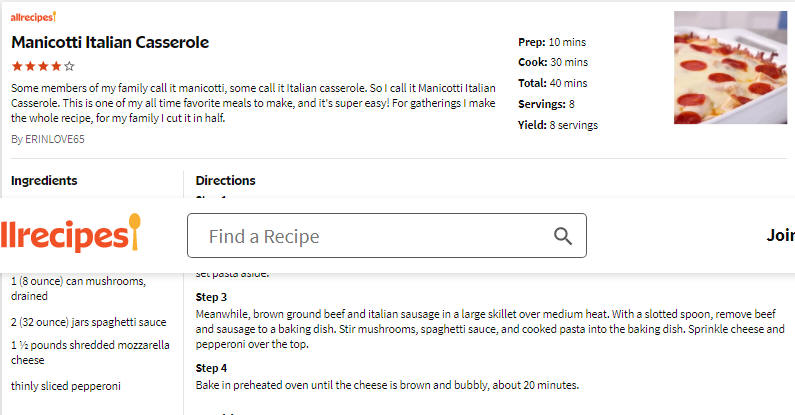Open the casserole recipe photo thumbnail
Viewport: 795px width, 415px height.
[730, 67]
